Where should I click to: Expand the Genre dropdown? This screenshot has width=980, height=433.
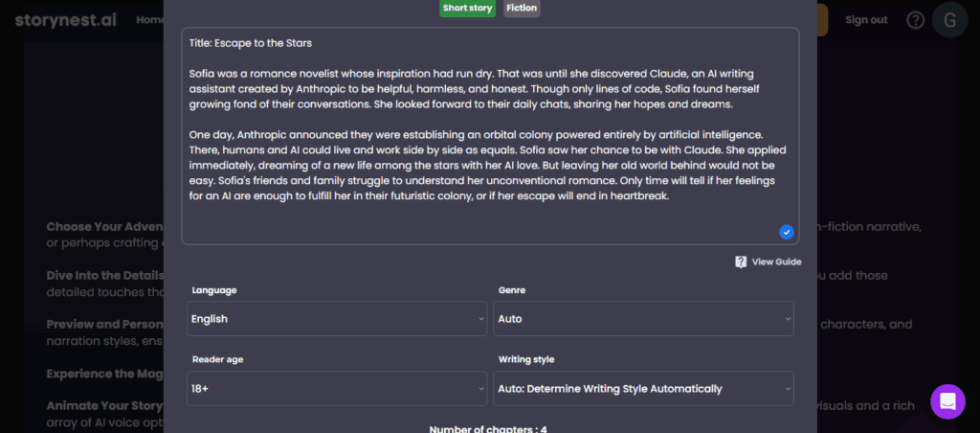643,319
